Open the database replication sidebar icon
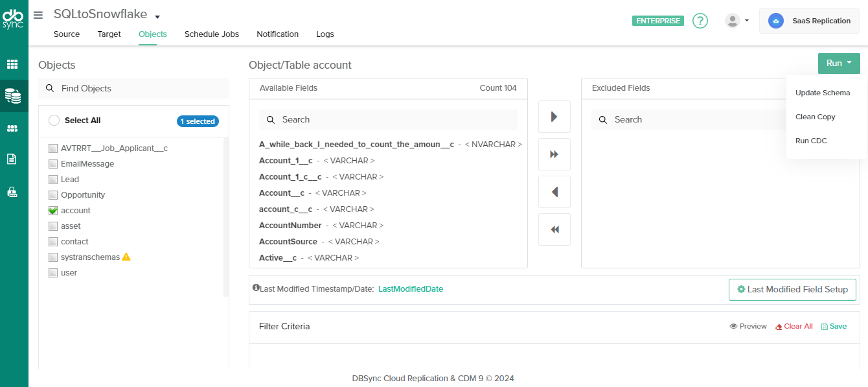 pos(12,96)
